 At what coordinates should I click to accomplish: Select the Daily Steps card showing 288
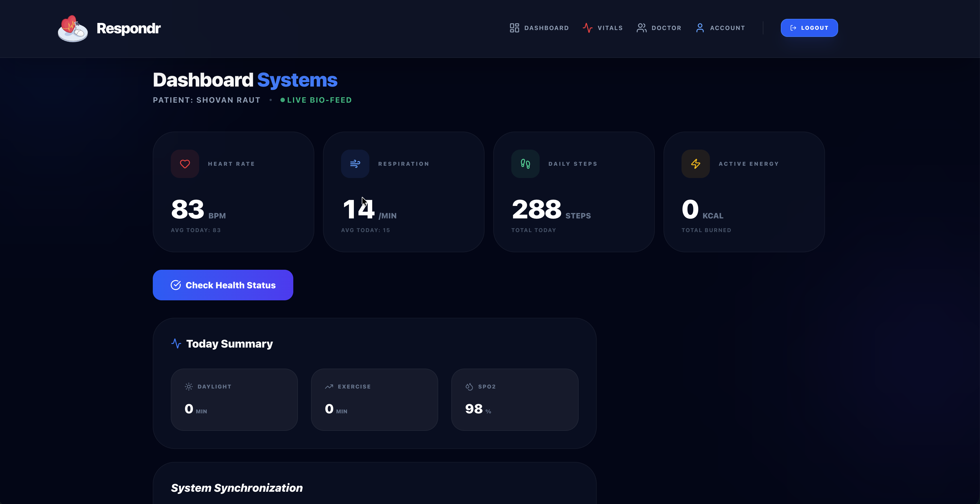click(574, 192)
